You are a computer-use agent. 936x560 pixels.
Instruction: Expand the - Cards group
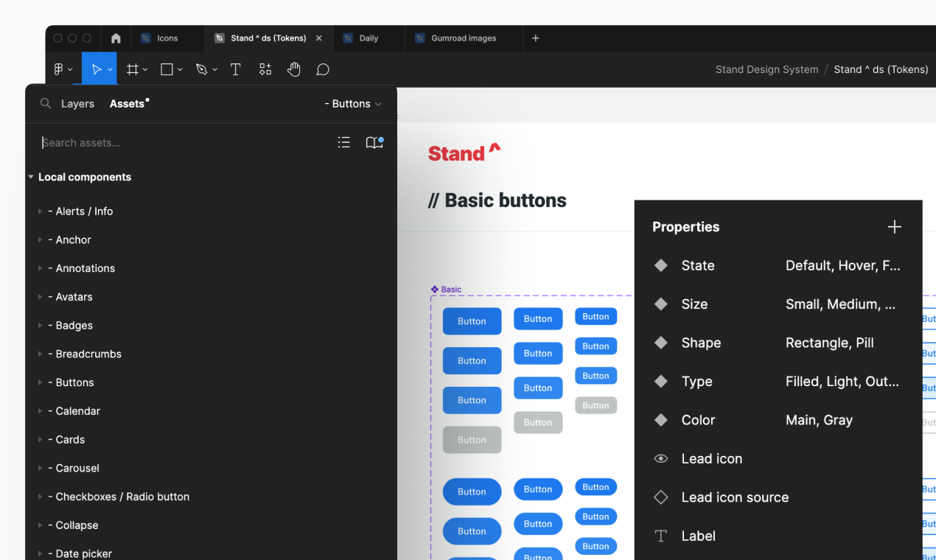click(x=41, y=440)
